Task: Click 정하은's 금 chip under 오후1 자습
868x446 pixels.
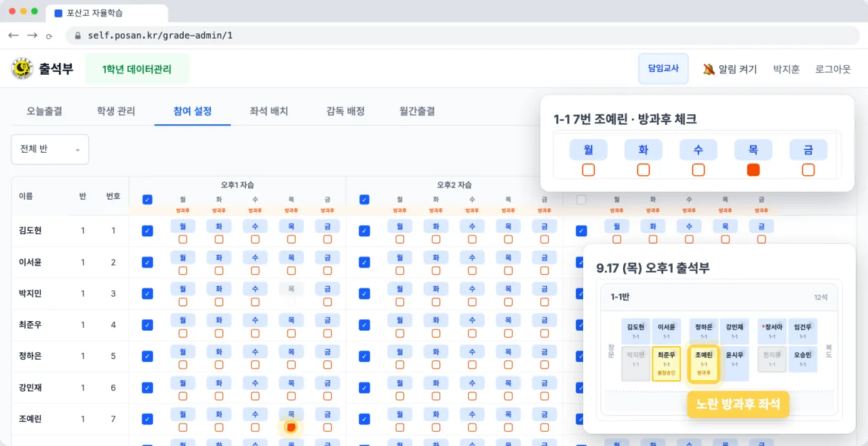Action: click(x=328, y=352)
